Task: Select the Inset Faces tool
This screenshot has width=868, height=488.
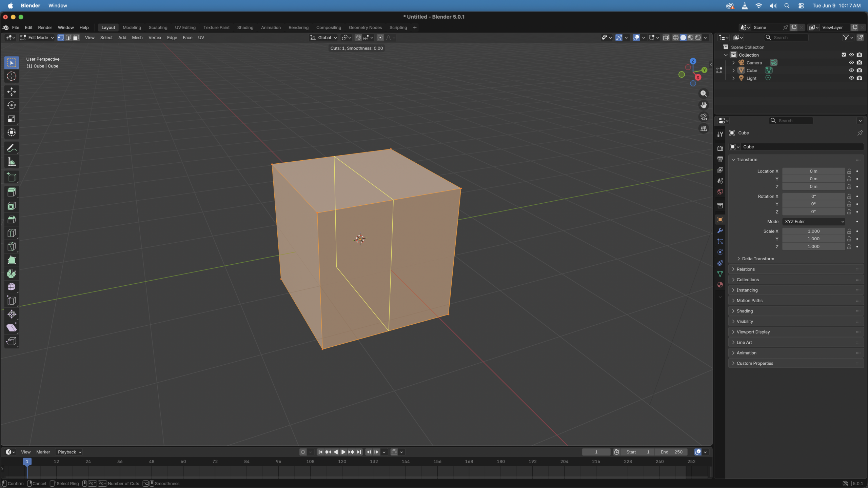Action: 12,206
